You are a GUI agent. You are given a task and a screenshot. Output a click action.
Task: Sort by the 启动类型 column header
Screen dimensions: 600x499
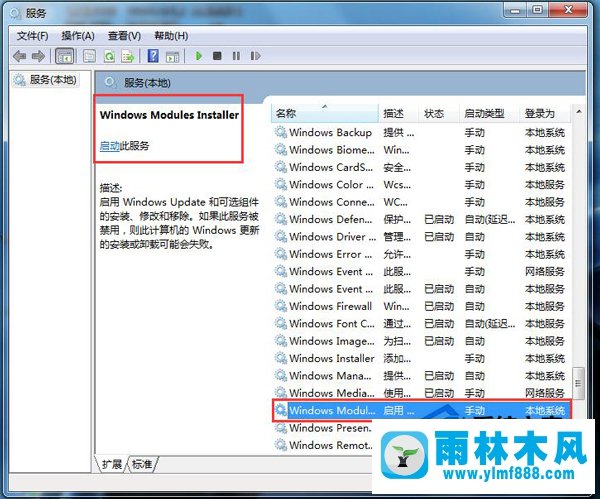coord(489,113)
